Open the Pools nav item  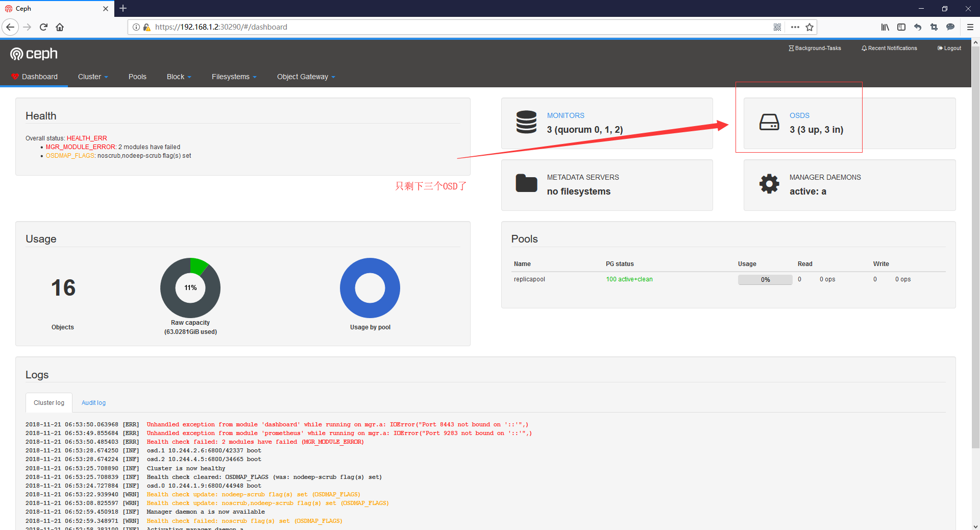pos(137,77)
